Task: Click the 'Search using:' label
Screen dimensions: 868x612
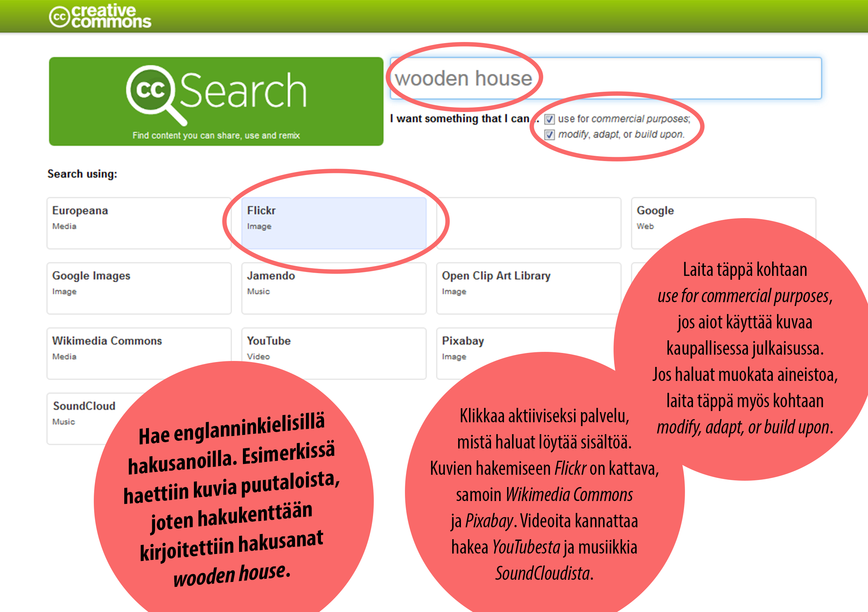Action: [82, 174]
